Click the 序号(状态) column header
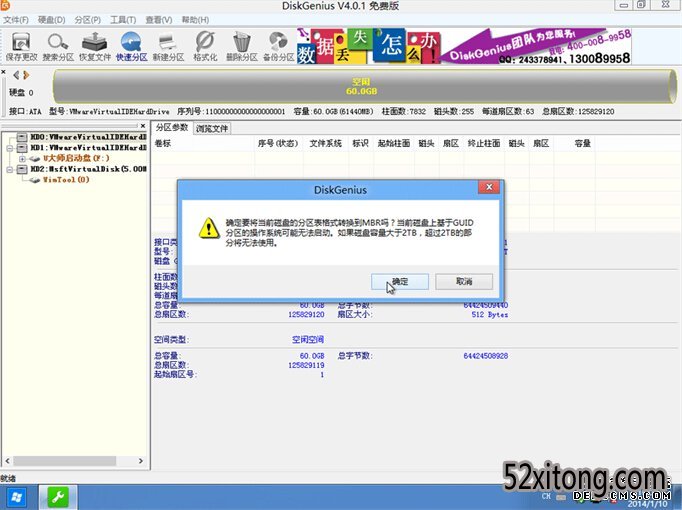 [278, 143]
